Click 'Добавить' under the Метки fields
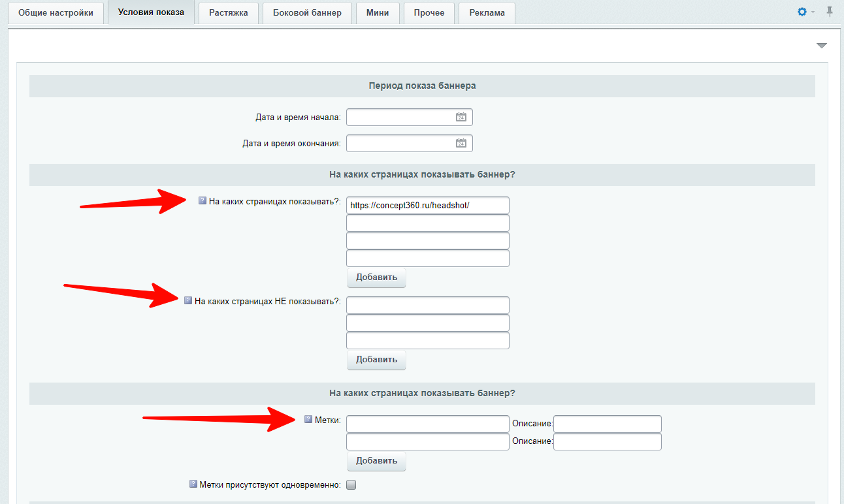Viewport: 844px width, 504px height. coord(376,461)
